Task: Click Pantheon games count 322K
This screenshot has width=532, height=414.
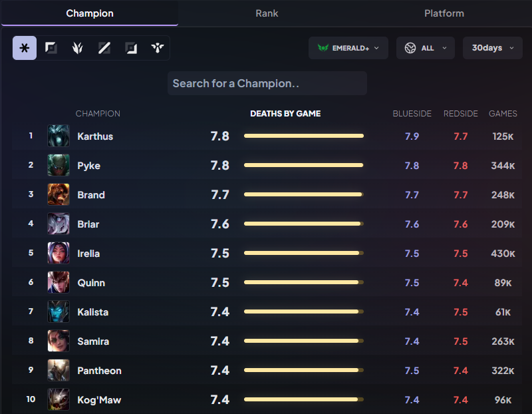Action: [503, 371]
